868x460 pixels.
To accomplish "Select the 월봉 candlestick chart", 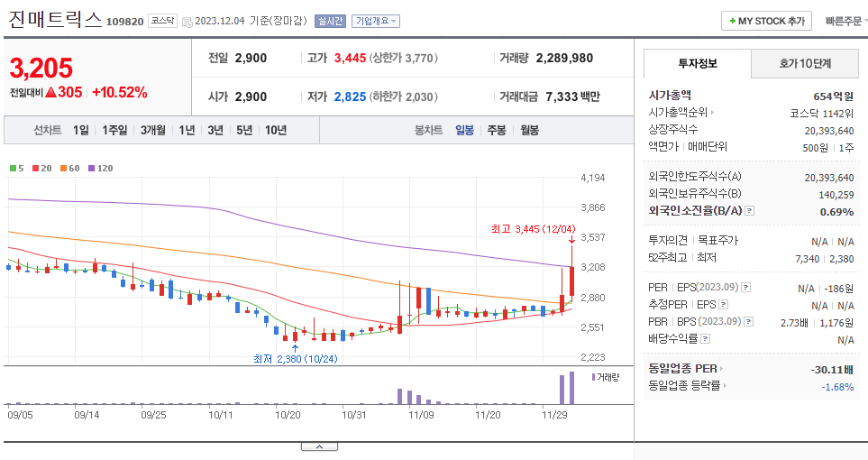I will (529, 130).
